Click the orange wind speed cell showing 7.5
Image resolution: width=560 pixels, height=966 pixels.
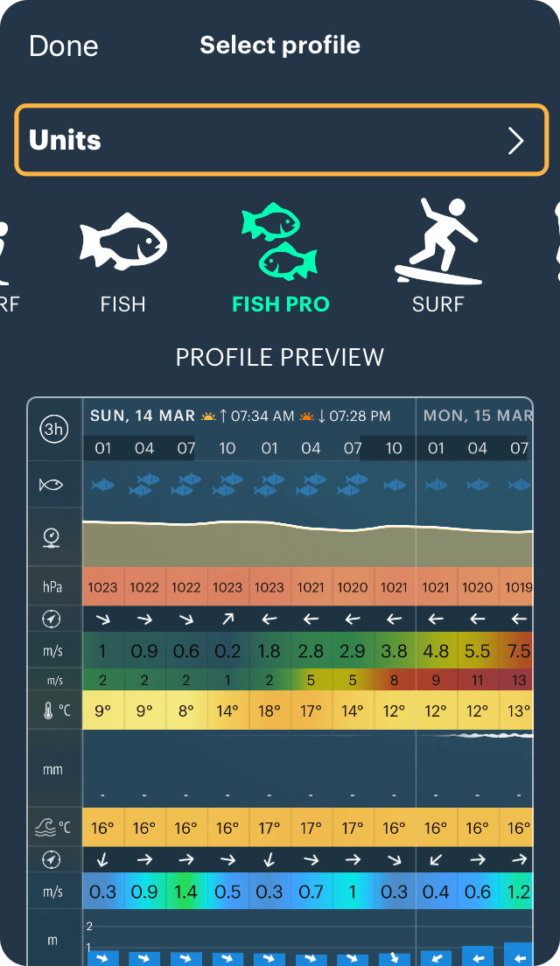(519, 651)
